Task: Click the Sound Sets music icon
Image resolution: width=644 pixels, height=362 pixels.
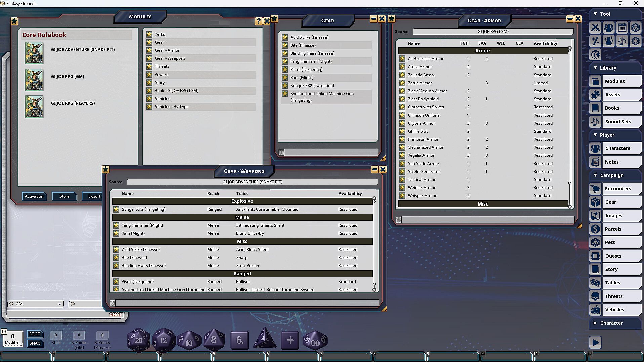Action: [595, 122]
